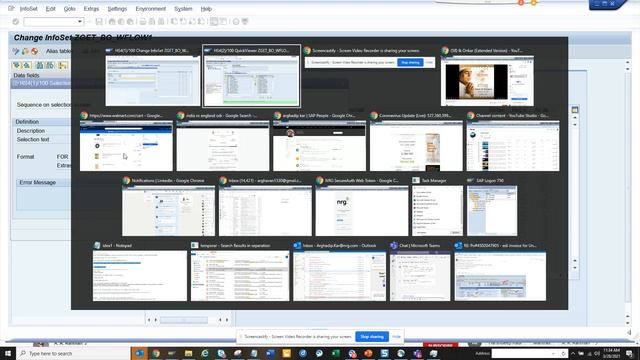The height and width of the screenshot is (360, 640).
Task: Switch to Coronavirus Update Chrome thumbnail
Action: (416, 142)
